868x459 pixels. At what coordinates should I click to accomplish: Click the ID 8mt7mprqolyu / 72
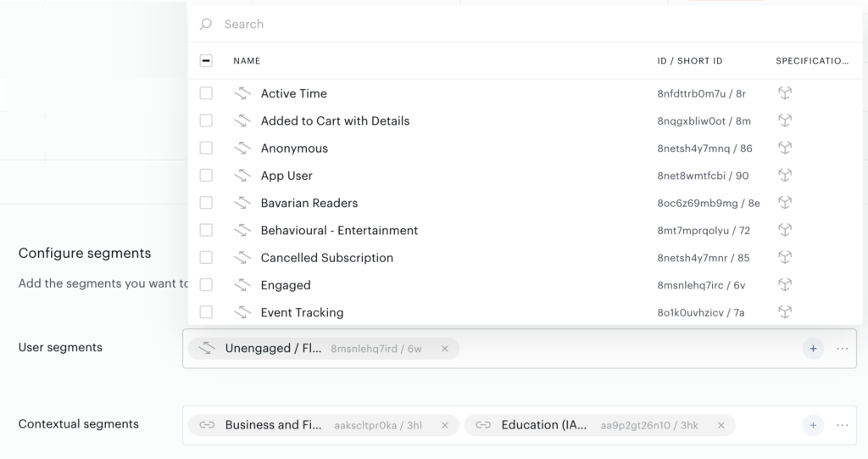tap(704, 231)
